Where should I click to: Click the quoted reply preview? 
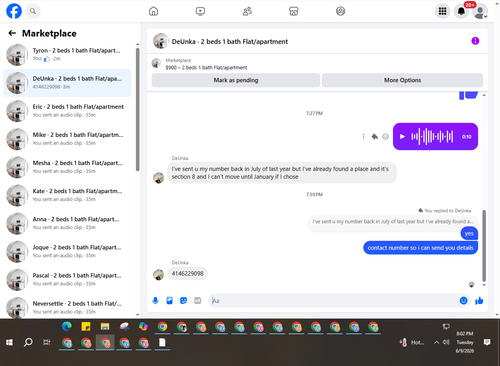pyautogui.click(x=393, y=221)
